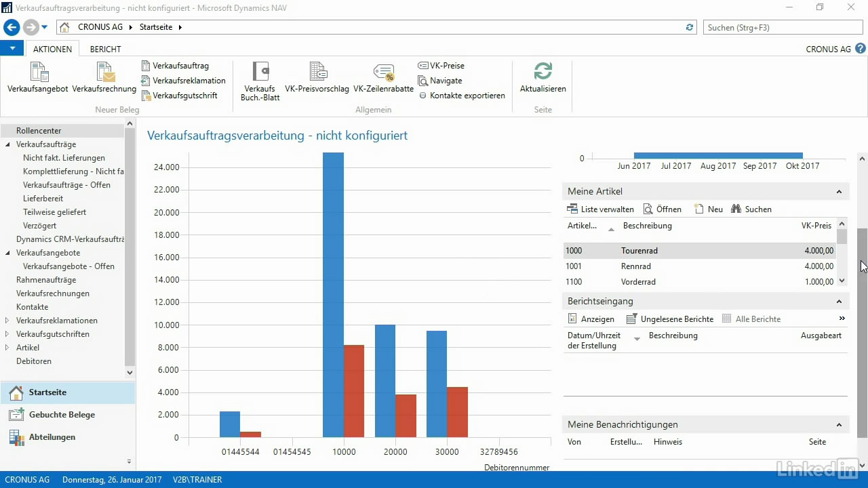The height and width of the screenshot is (488, 868).
Task: Collapse the Verkaufsaufträge tree node
Action: [x=7, y=144]
